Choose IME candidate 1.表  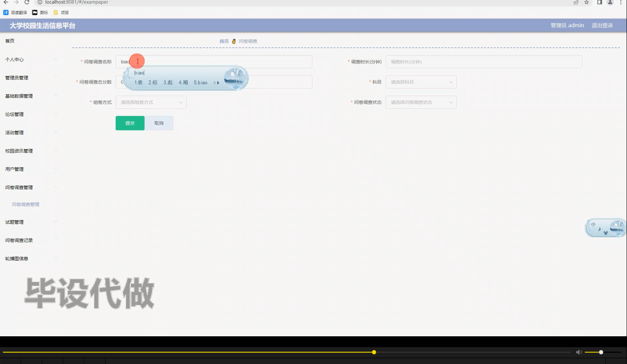(x=138, y=83)
